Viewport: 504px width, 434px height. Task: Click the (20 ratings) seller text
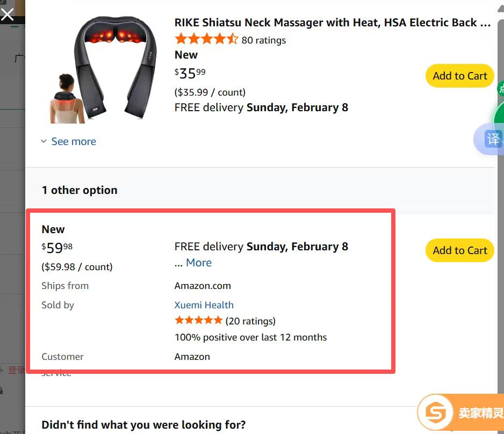coord(250,321)
